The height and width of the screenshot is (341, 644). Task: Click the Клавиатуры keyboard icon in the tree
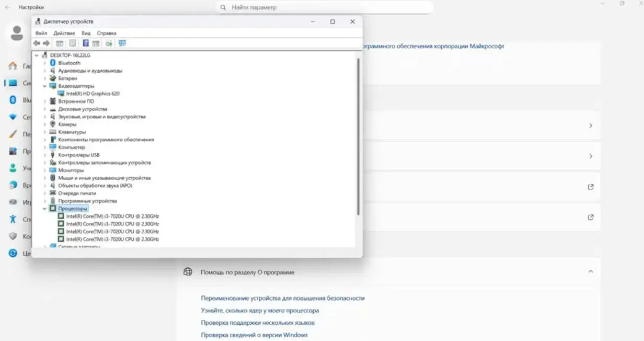(x=52, y=132)
